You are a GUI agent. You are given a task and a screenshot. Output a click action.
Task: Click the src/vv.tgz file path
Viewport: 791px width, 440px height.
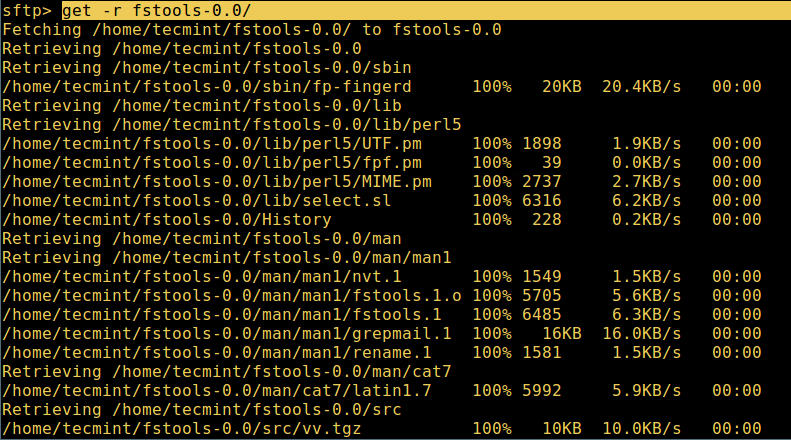tap(182, 429)
